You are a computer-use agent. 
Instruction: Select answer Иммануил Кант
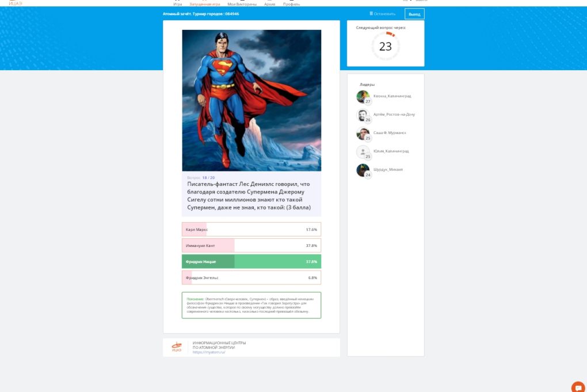pyautogui.click(x=251, y=246)
